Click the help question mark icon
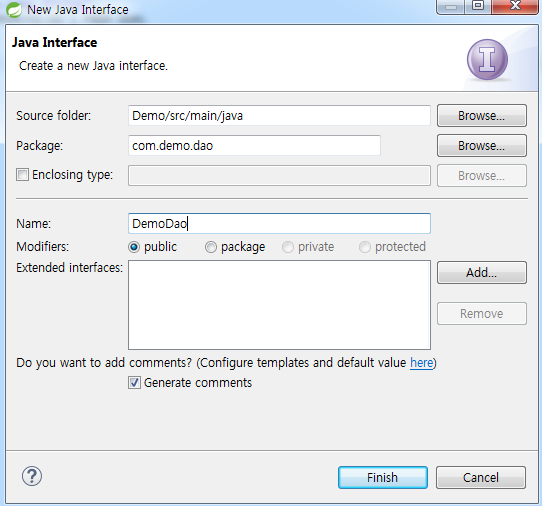542x506 pixels. click(x=32, y=476)
